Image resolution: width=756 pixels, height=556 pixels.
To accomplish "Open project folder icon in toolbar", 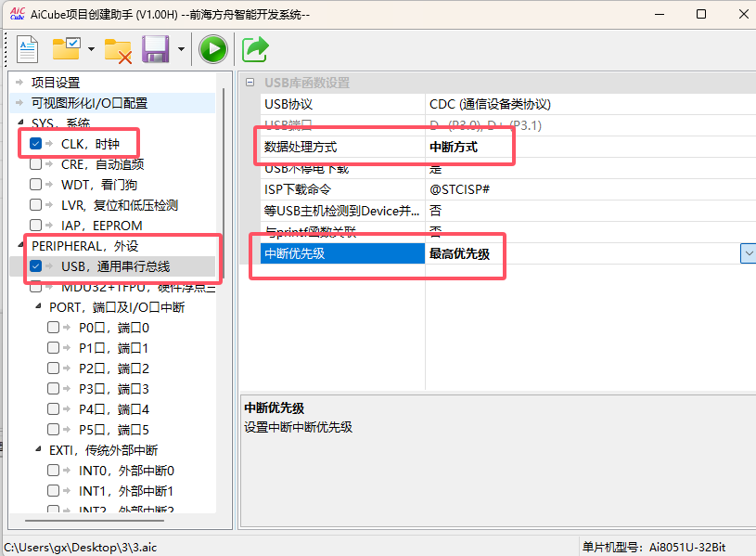I will 66,49.
